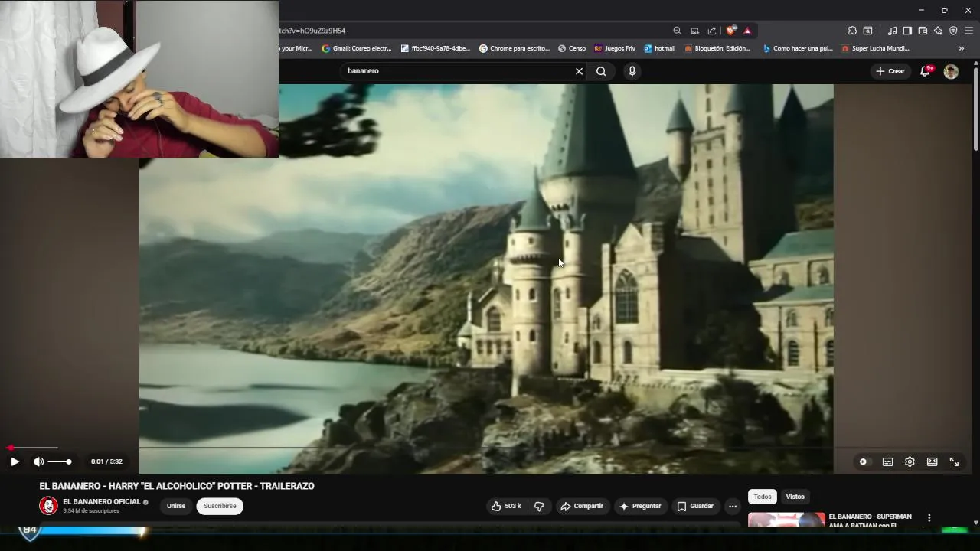Click the Unirse button
The image size is (980, 551).
[176, 506]
